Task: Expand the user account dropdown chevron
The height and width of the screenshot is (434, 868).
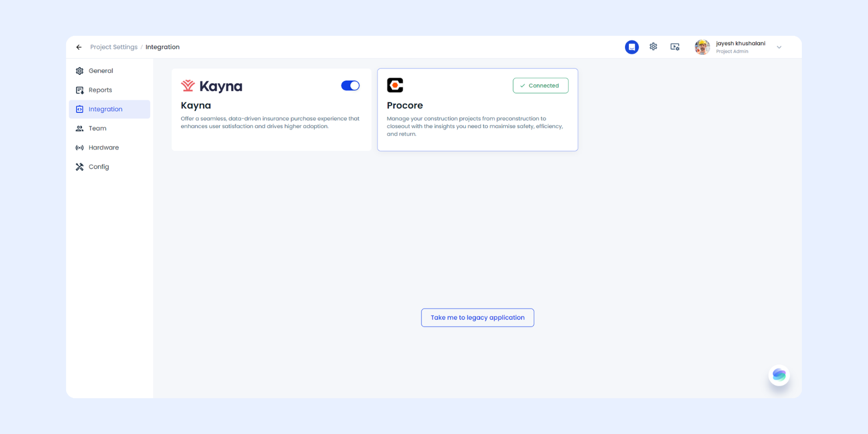Action: pos(779,47)
